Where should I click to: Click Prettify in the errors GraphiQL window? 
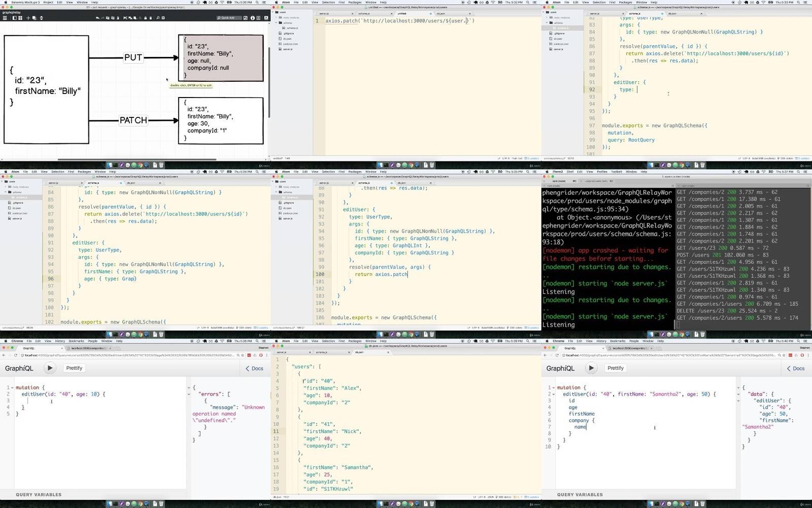[74, 368]
